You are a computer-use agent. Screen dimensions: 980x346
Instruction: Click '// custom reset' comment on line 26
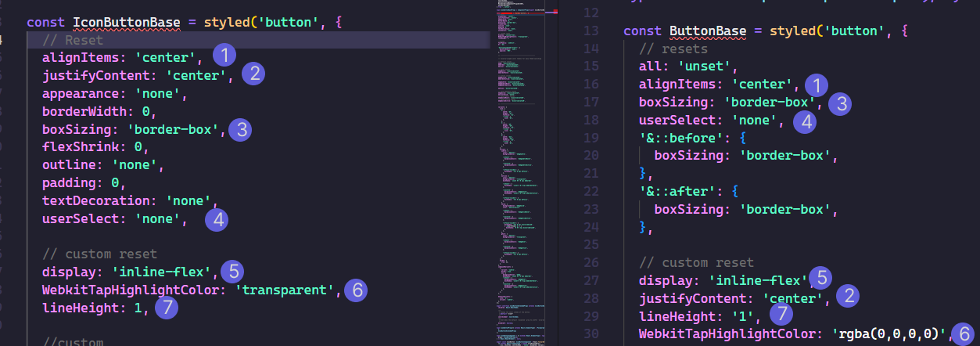[696, 263]
